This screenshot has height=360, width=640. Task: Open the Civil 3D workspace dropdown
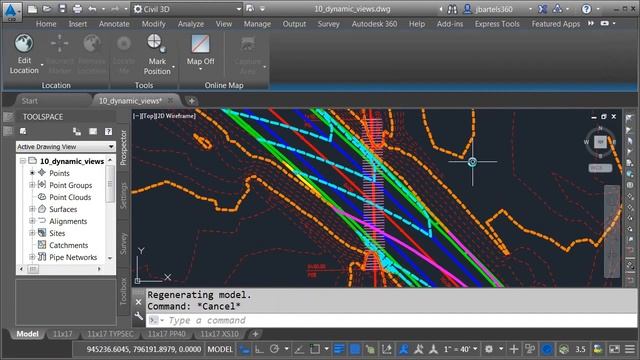188,9
